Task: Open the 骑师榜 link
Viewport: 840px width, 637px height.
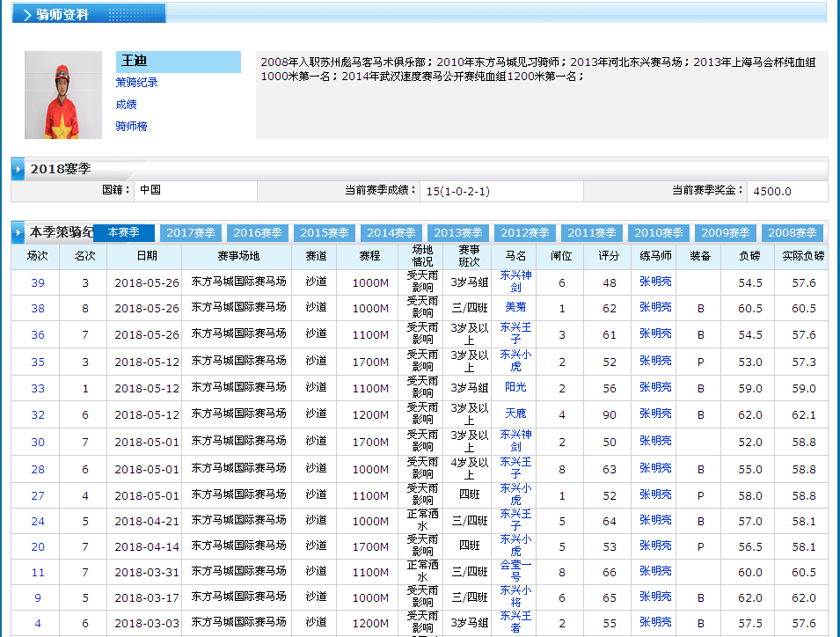Action: (131, 127)
